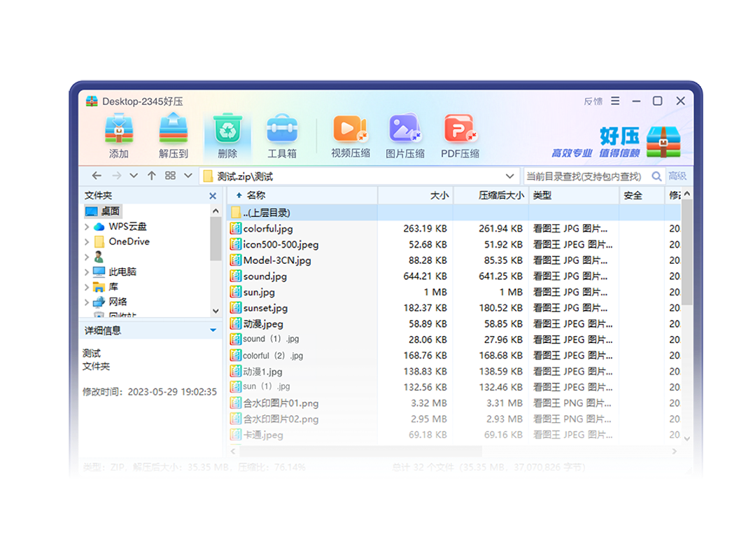Click the 添加 (Add) toolbar icon
The image size is (746, 560).
(118, 134)
